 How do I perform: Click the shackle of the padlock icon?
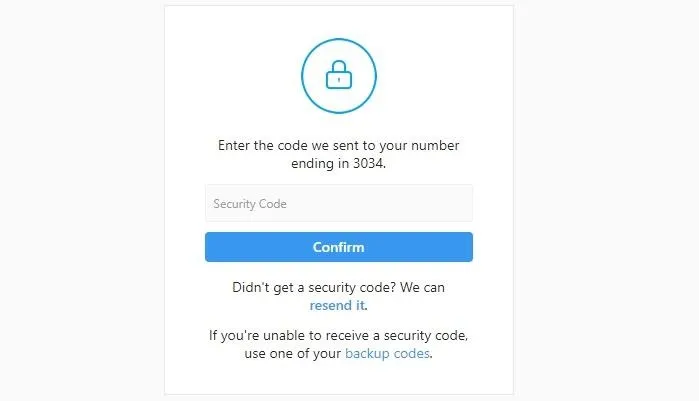click(x=339, y=66)
